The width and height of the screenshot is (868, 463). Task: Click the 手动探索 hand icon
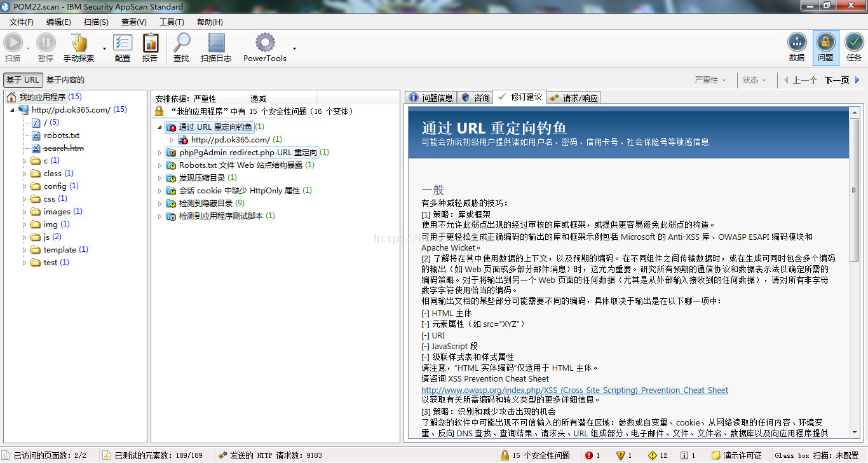79,43
